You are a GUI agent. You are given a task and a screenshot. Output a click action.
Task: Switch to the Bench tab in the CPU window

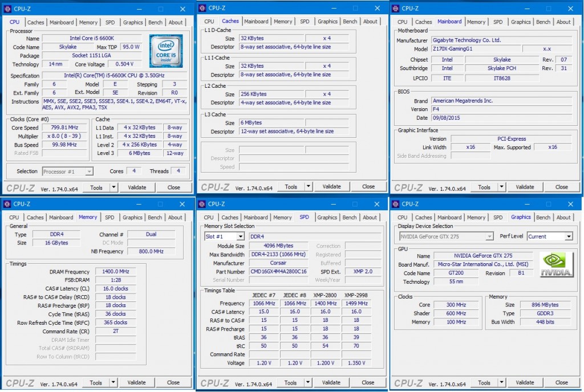pos(155,22)
